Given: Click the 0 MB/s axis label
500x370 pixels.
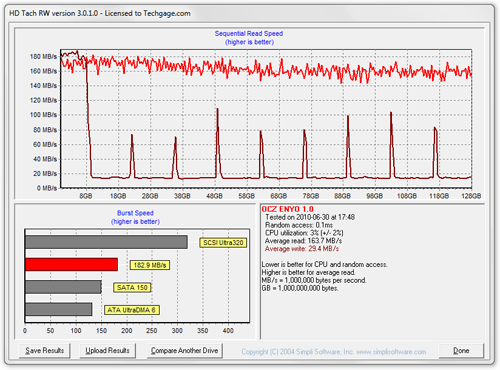Looking at the screenshot, I should [47, 188].
